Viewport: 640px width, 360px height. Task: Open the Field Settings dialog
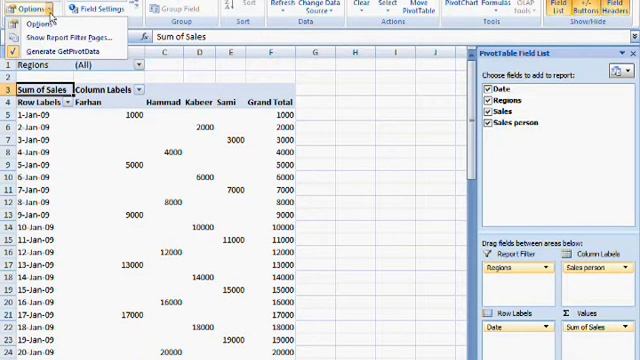point(96,9)
